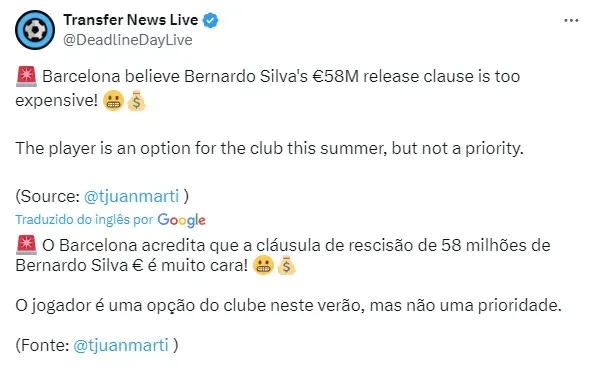Screen dimensions: 593x369
Task: Click the siren emoji before "Barcelona believe"
Action: (26, 76)
